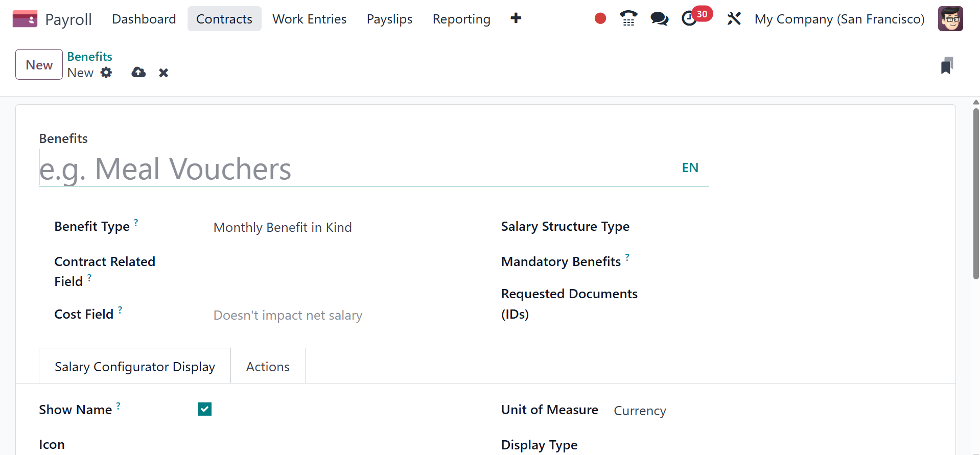Open the debug tools wrench icon
980x455 pixels.
[x=734, y=19]
